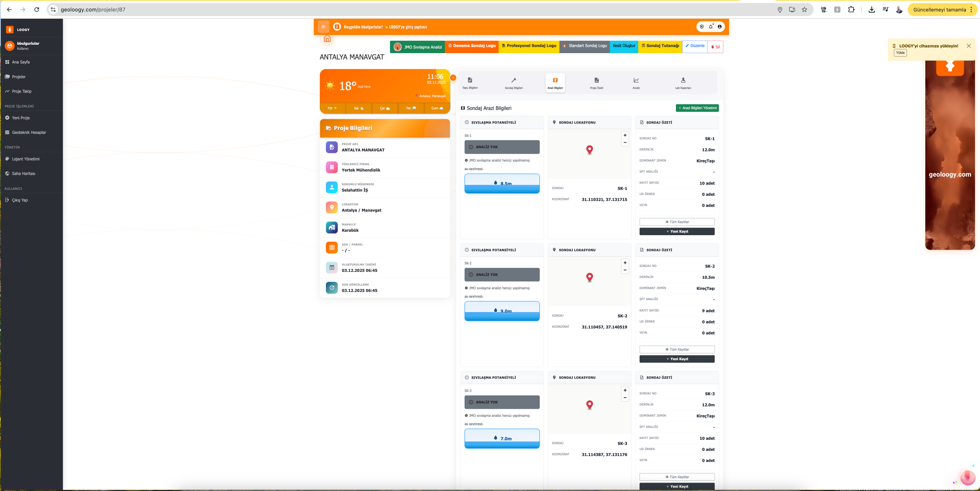Collapse project panel with orange chevron
The image size is (980, 491).
tap(453, 78)
